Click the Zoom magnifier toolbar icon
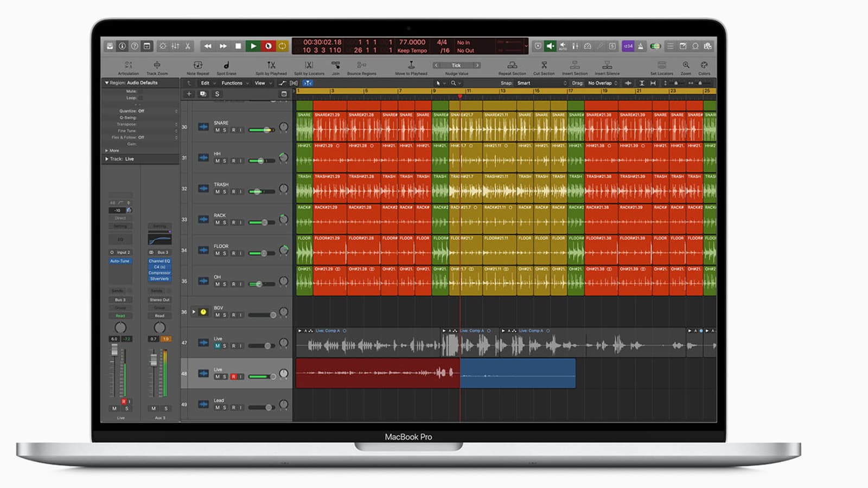 tap(686, 65)
